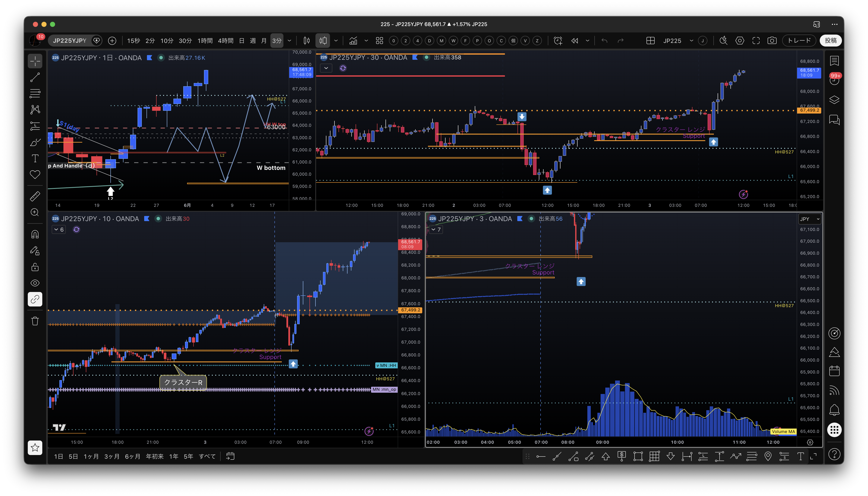Pick the Text annotation tool

pyautogui.click(x=35, y=158)
